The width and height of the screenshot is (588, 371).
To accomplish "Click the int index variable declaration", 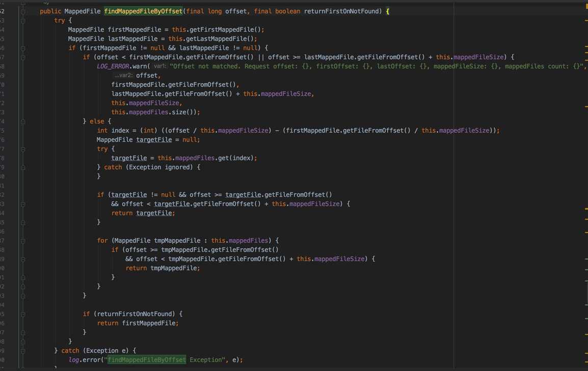I will (113, 130).
